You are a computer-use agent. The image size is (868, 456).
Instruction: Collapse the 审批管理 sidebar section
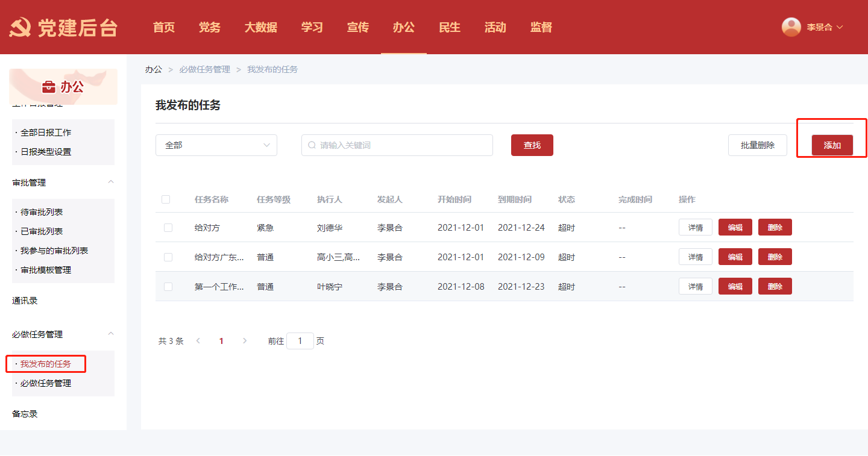[110, 183]
